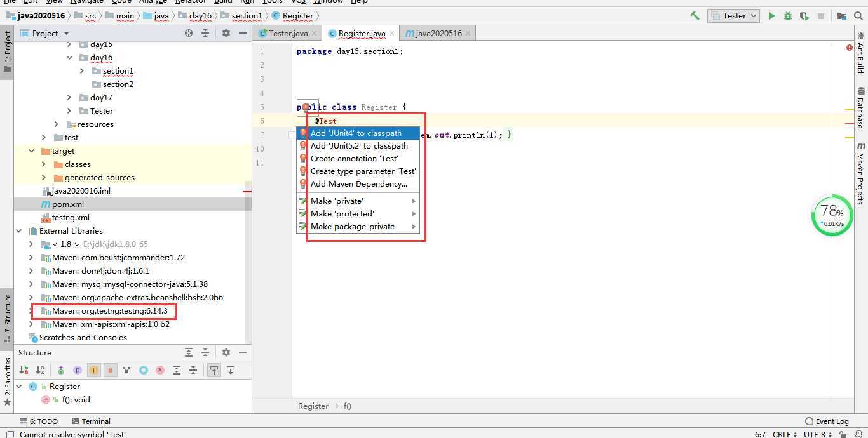Image resolution: width=868 pixels, height=438 pixels.
Task: Click the grey Stop square icon
Action: 821,16
